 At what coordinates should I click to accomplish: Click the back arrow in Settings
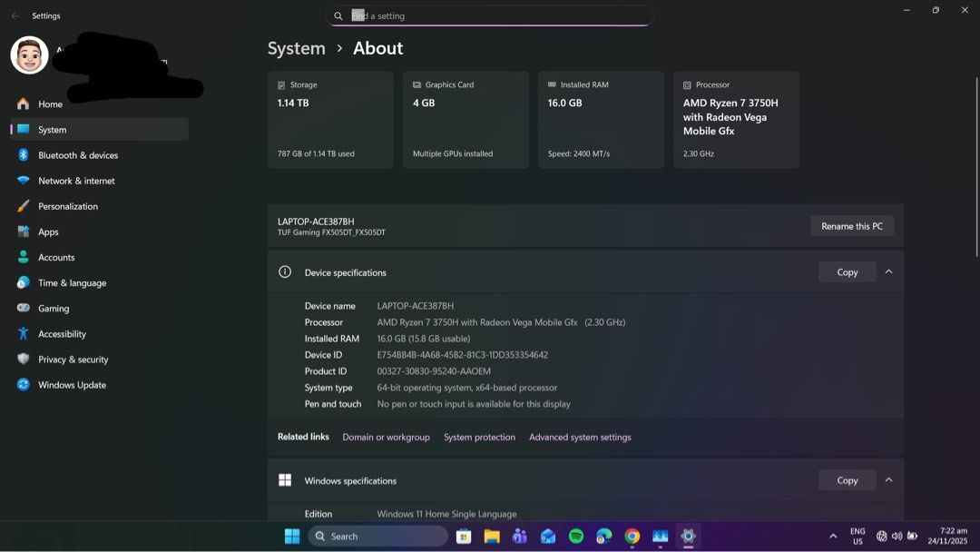(x=15, y=15)
